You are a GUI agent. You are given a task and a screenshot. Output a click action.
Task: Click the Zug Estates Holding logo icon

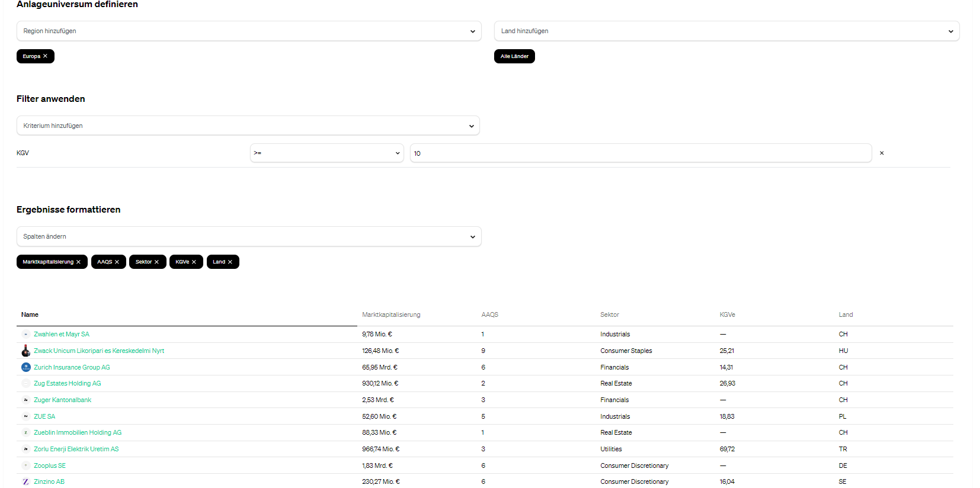click(26, 383)
